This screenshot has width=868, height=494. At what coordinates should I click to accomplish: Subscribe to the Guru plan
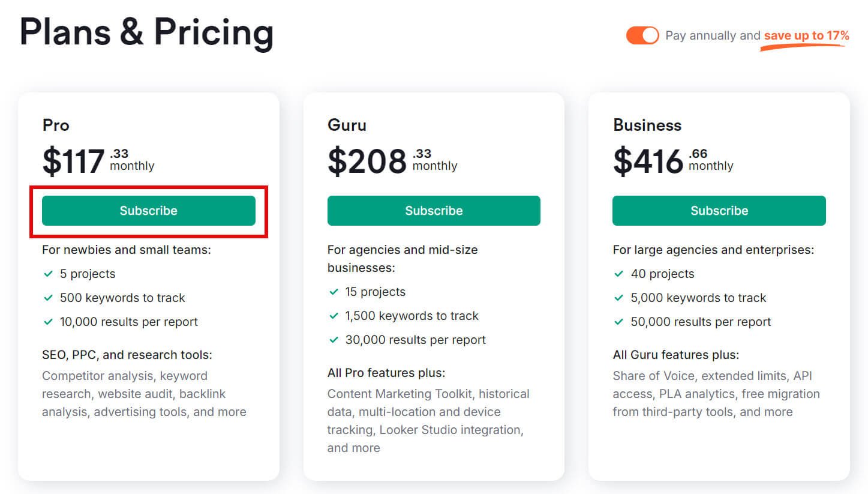434,211
